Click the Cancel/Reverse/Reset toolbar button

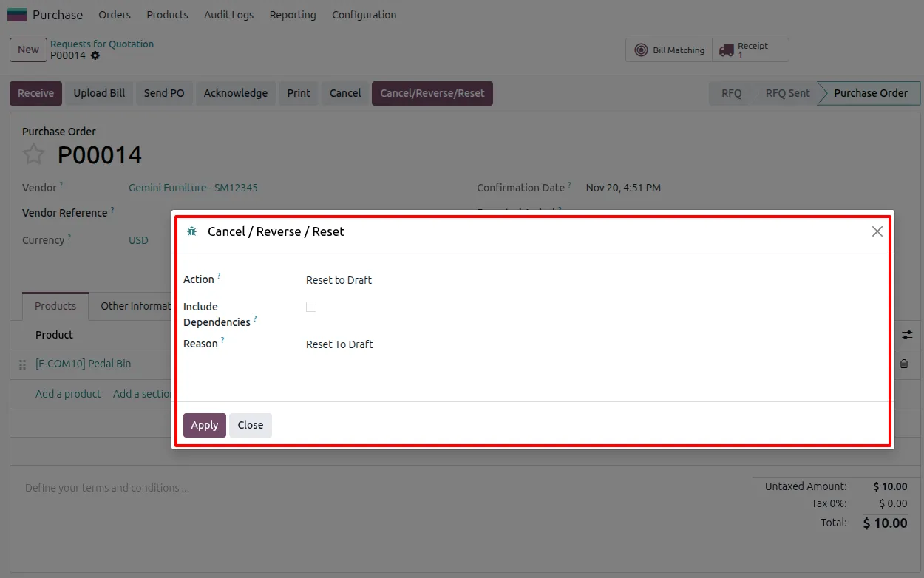coord(432,93)
